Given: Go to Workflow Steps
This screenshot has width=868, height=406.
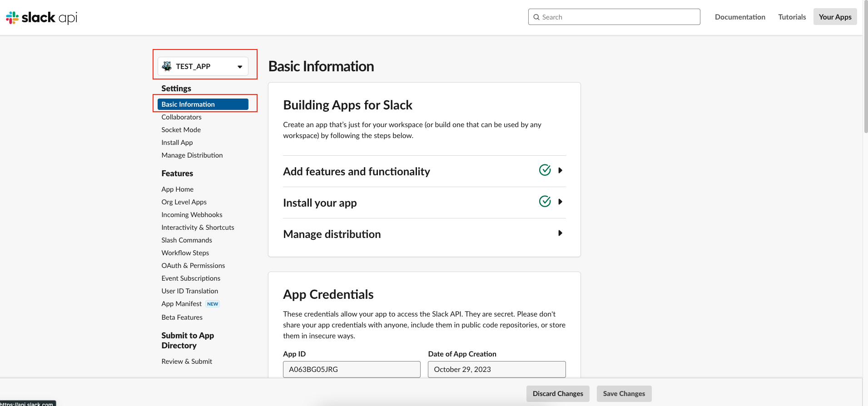Looking at the screenshot, I should 185,253.
